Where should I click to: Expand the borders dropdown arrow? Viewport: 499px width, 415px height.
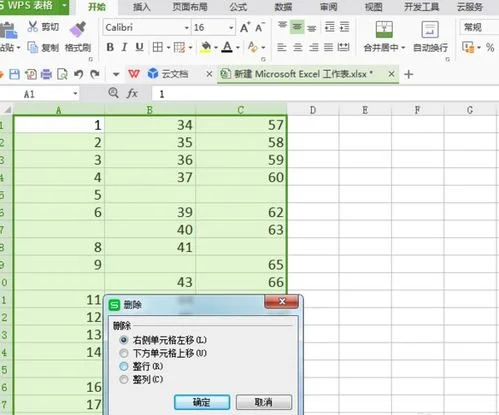coord(168,48)
